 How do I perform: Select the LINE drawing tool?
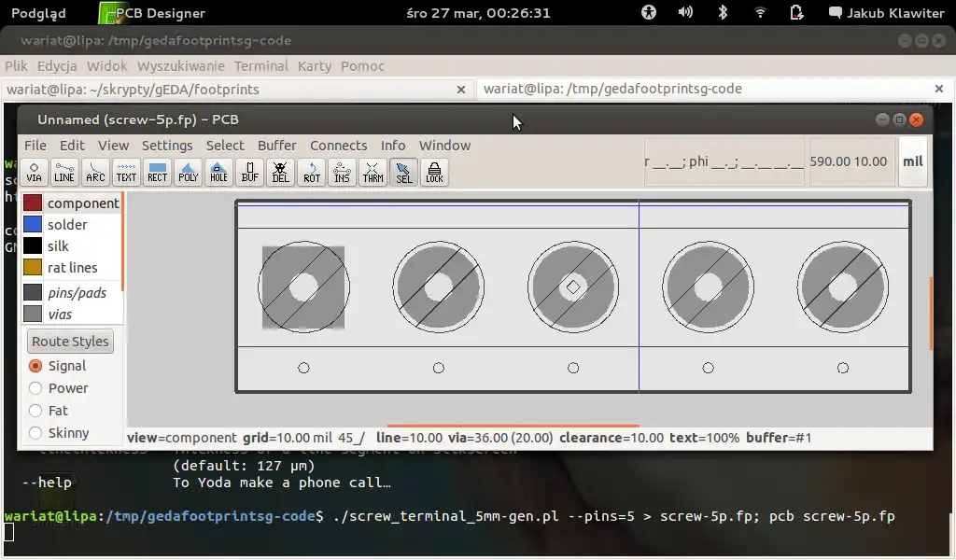pyautogui.click(x=63, y=173)
